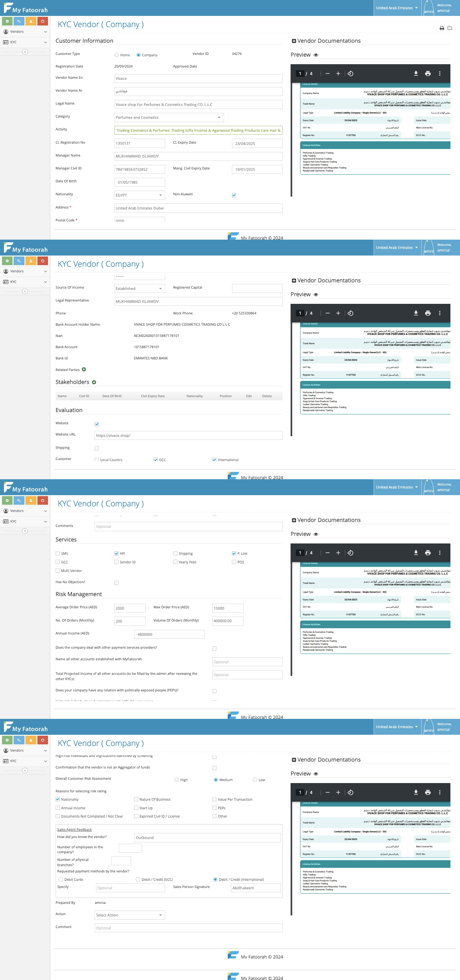Screen dimensions: 460x980
Task: Check Confirmation vendor is not an Aggregator
Action: click(214, 768)
